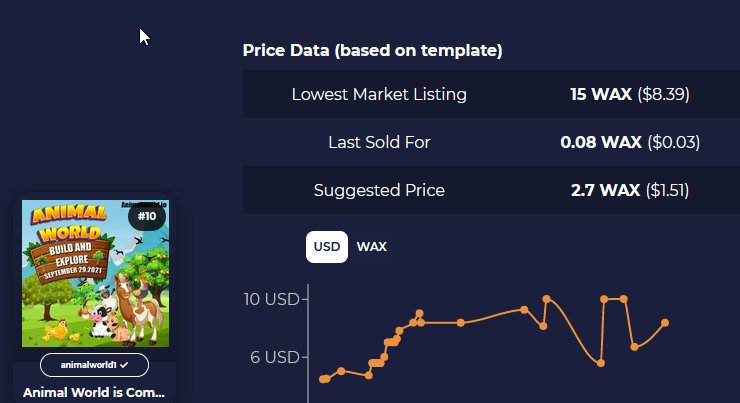This screenshot has height=403, width=740.
Task: Open the 'Animal World is Com...' asset title
Action: click(x=94, y=393)
